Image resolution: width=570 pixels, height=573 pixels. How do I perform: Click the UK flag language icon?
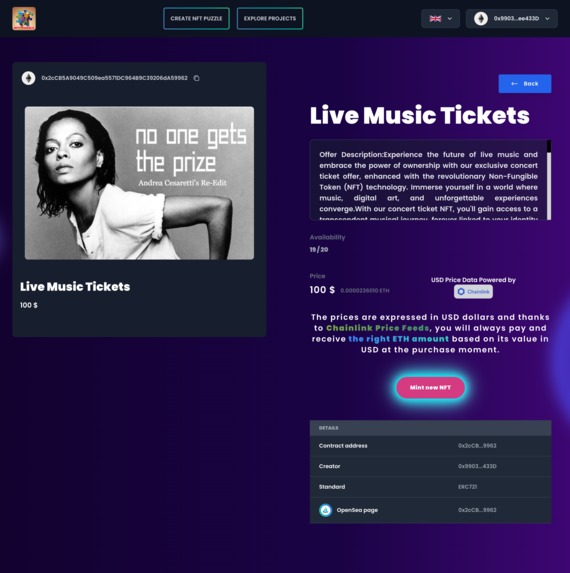435,19
